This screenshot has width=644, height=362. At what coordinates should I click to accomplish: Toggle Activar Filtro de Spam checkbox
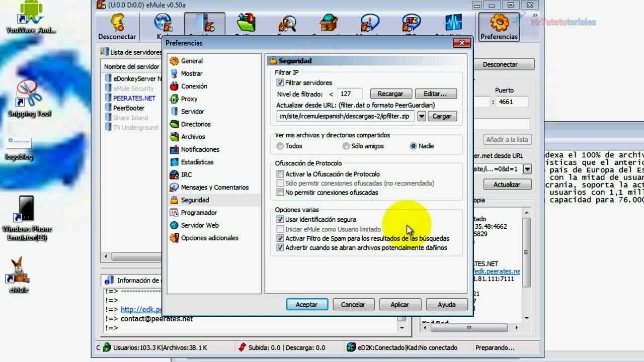pos(280,238)
